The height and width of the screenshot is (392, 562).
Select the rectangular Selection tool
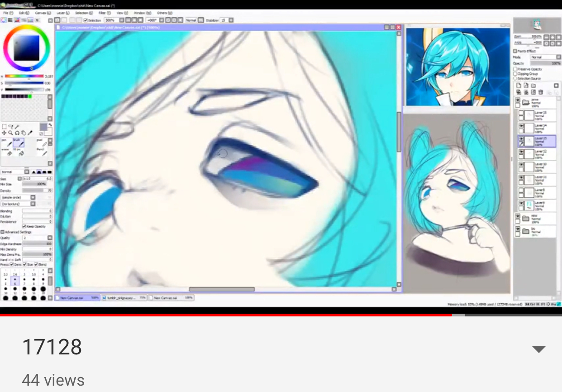pyautogui.click(x=4, y=127)
